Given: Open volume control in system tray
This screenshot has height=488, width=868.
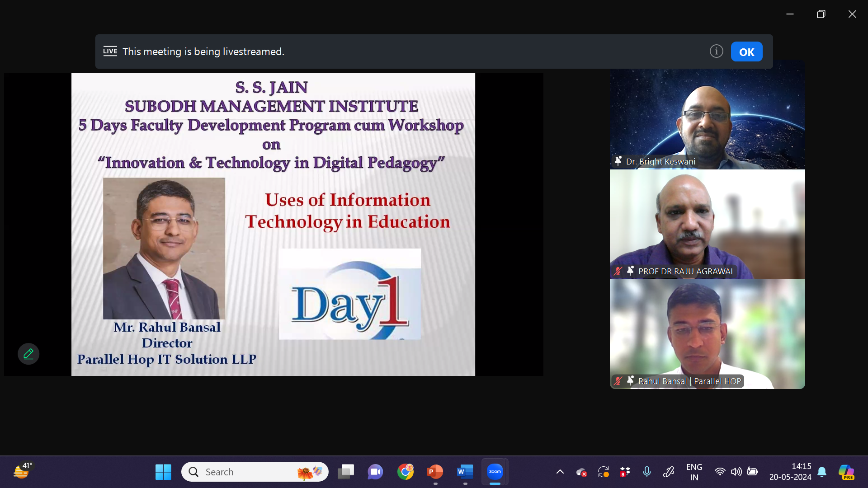Looking at the screenshot, I should 736,472.
